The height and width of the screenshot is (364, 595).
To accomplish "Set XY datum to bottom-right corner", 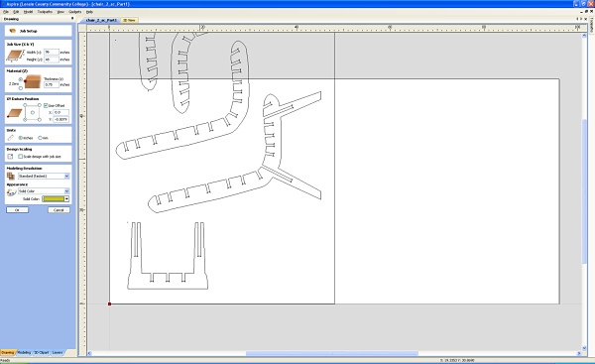I will [x=40, y=120].
